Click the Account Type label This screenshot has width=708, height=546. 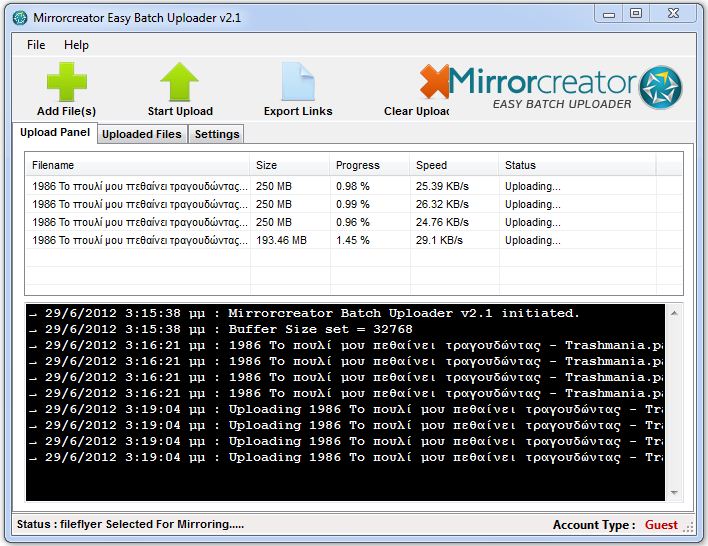coord(594,525)
